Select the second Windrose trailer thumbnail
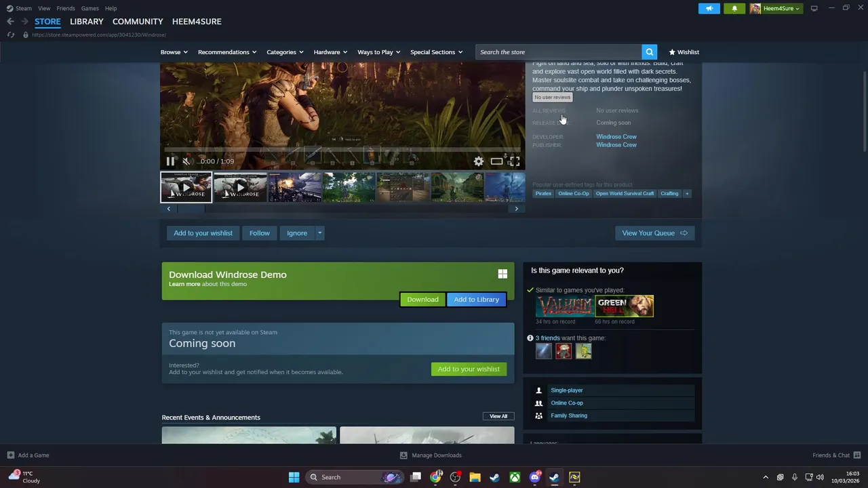 241,188
